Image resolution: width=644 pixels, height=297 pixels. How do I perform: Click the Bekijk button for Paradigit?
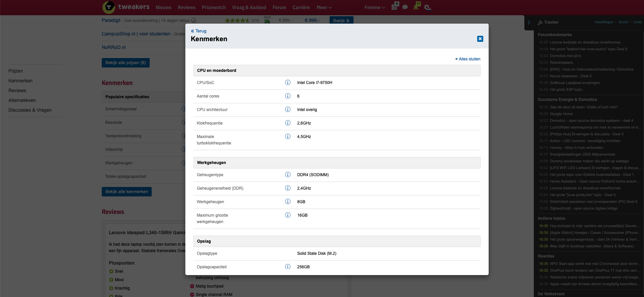click(x=341, y=21)
